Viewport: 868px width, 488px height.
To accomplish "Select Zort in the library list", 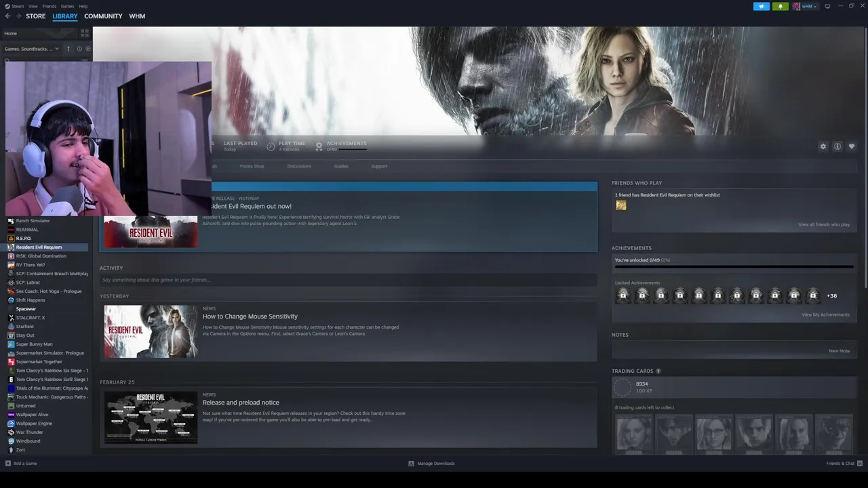I will pos(20,450).
